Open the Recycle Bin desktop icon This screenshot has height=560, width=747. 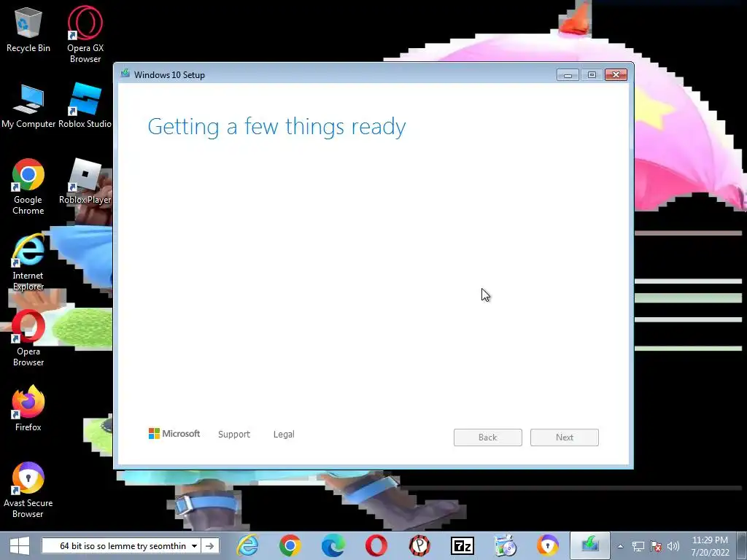point(28,29)
